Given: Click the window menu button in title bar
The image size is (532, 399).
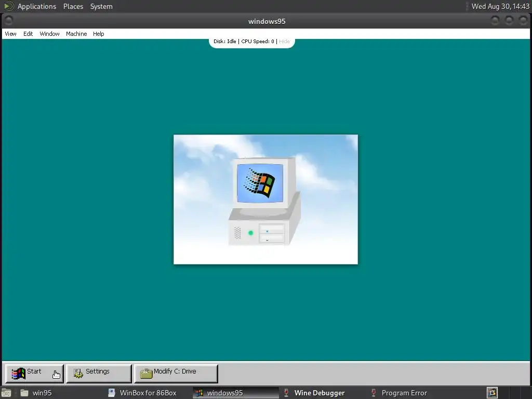Looking at the screenshot, I should click(x=9, y=21).
